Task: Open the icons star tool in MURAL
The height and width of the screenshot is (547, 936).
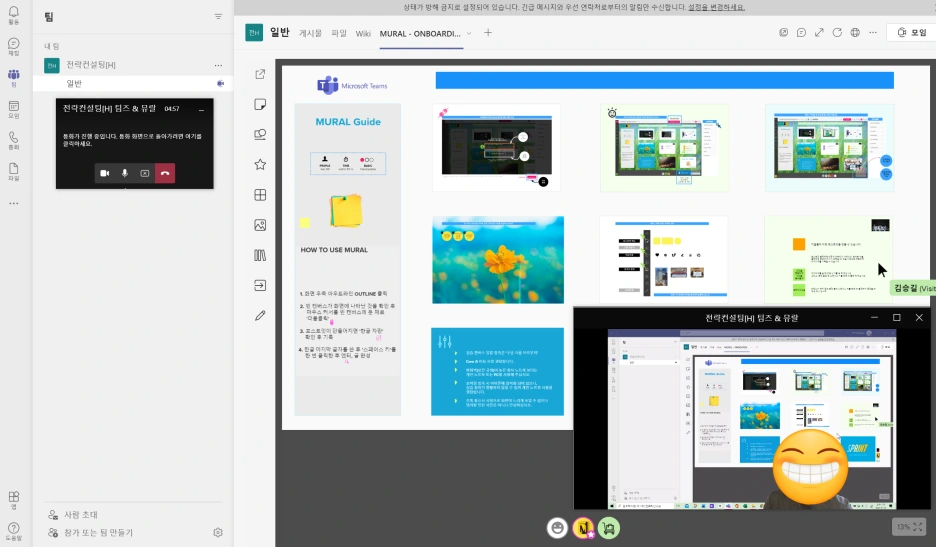Action: 260,165
